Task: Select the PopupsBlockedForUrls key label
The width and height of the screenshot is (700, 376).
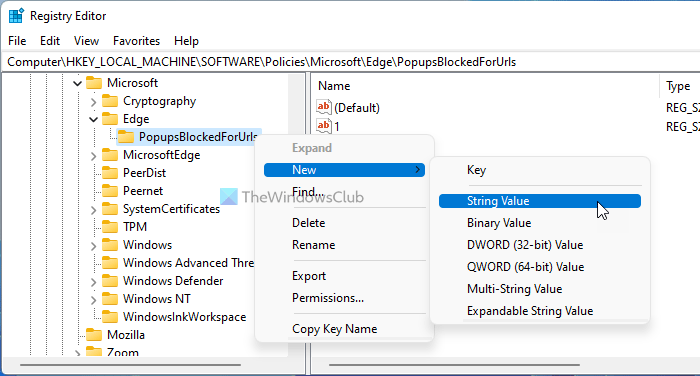Action: click(198, 137)
